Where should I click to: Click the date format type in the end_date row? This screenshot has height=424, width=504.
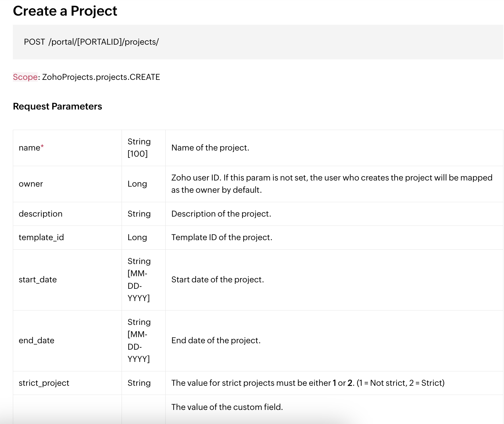(x=144, y=340)
